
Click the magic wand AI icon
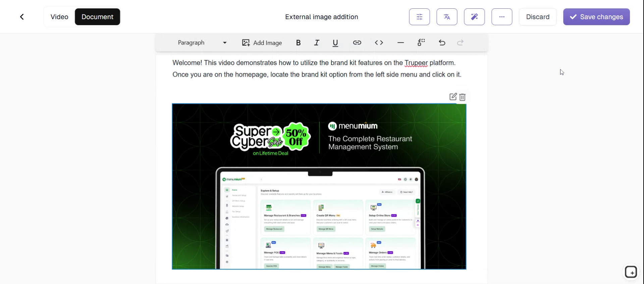[x=474, y=17]
